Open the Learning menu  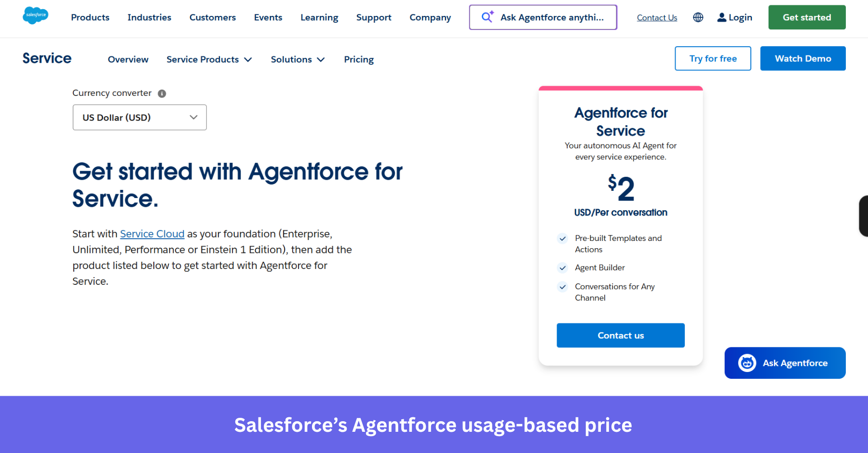coord(319,17)
